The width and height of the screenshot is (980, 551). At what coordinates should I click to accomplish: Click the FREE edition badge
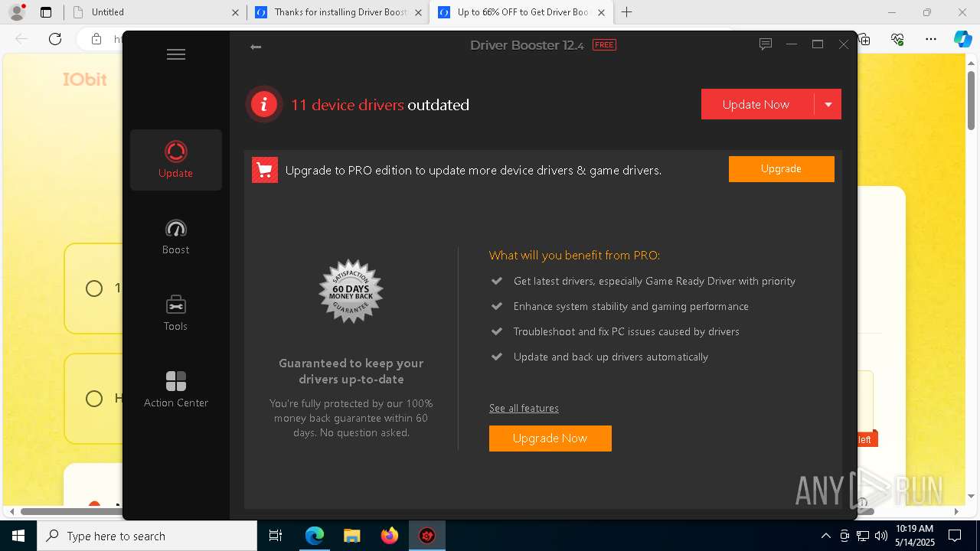604,45
